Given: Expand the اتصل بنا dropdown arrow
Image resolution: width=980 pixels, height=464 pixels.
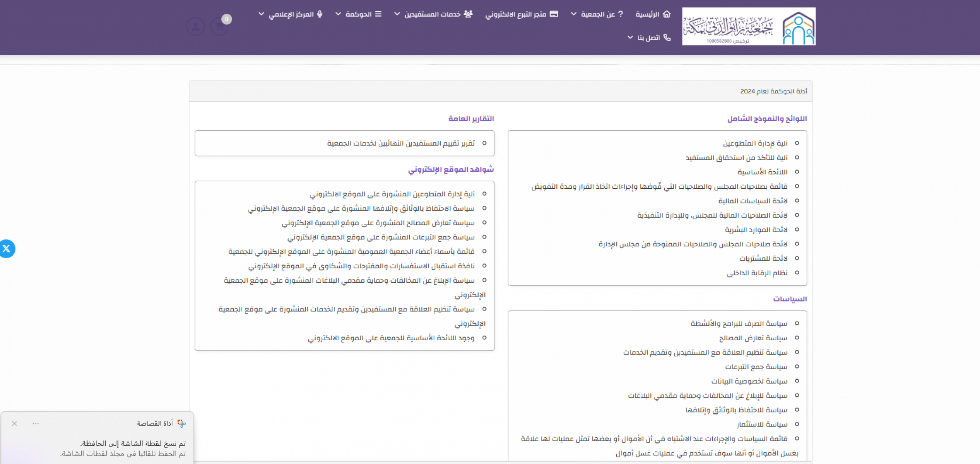Looking at the screenshot, I should 630,38.
